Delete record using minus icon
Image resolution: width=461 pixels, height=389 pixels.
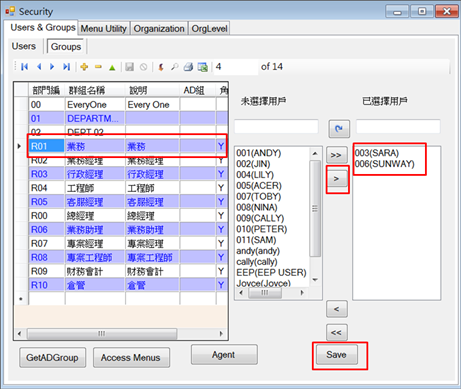(98, 67)
